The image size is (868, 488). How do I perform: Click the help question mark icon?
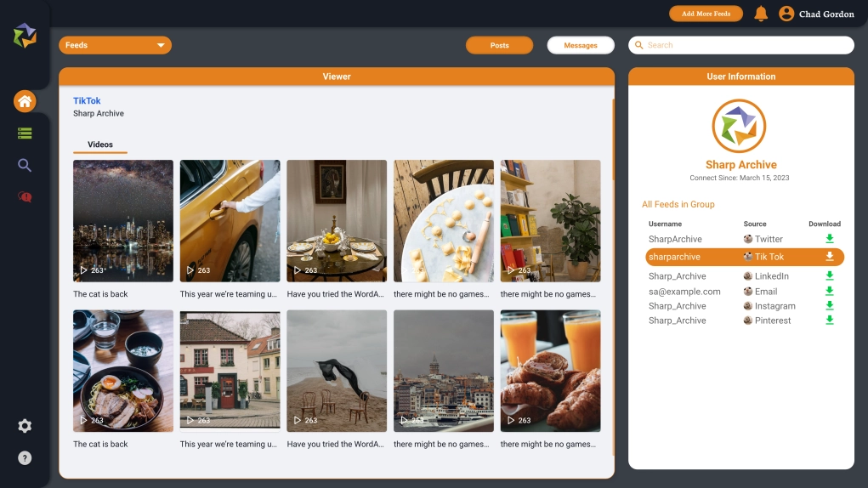(25, 458)
